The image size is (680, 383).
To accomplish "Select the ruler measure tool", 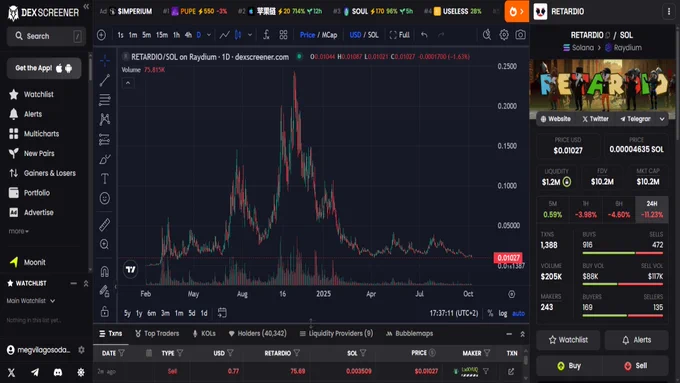I will pyautogui.click(x=105, y=225).
